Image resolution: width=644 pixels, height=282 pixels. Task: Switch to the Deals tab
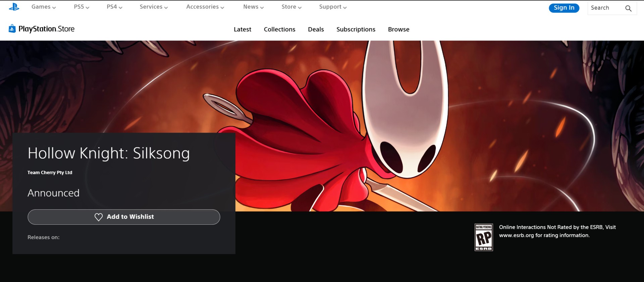click(x=316, y=29)
